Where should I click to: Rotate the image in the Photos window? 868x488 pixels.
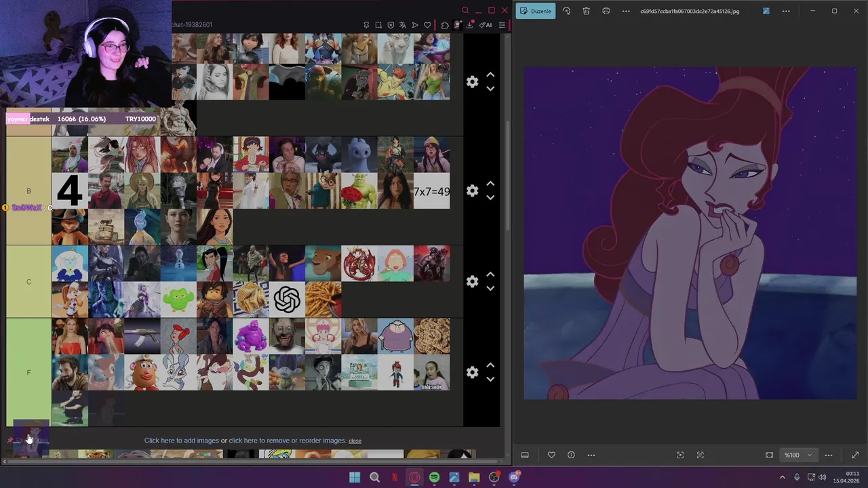pyautogui.click(x=566, y=11)
